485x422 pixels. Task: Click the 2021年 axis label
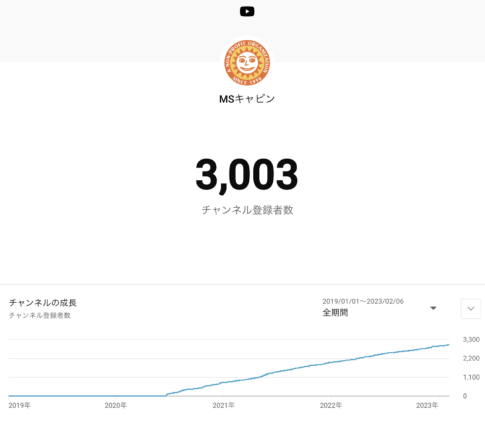point(224,405)
